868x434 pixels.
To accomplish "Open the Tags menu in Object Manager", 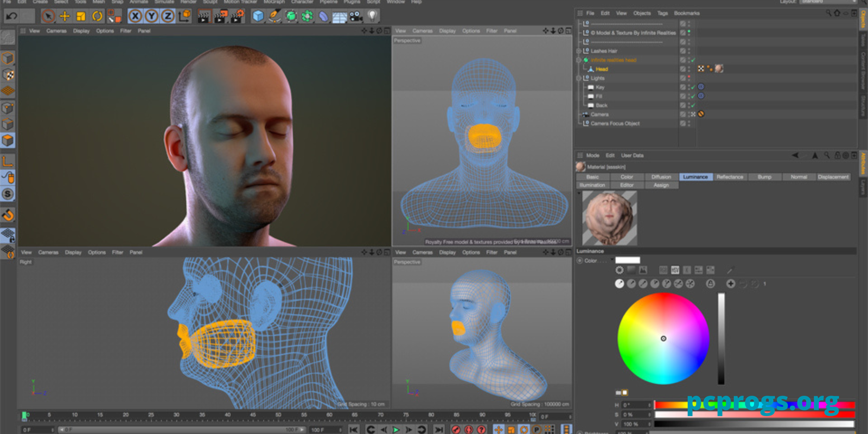I will (662, 13).
